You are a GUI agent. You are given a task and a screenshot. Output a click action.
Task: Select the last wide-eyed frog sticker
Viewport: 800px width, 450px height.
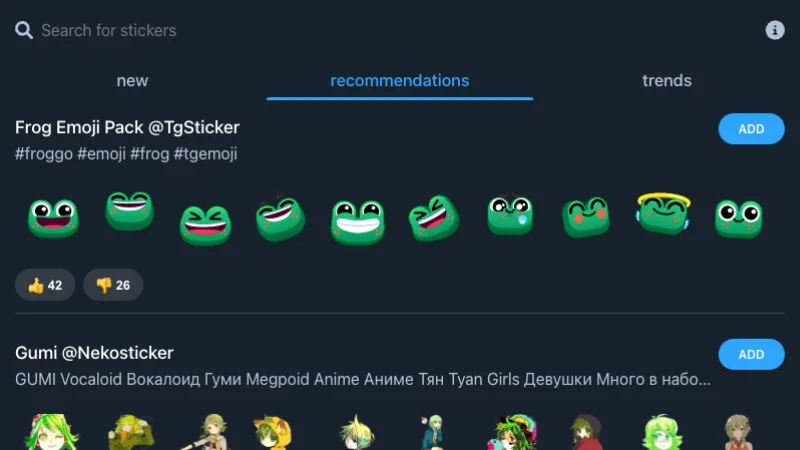tap(738, 218)
